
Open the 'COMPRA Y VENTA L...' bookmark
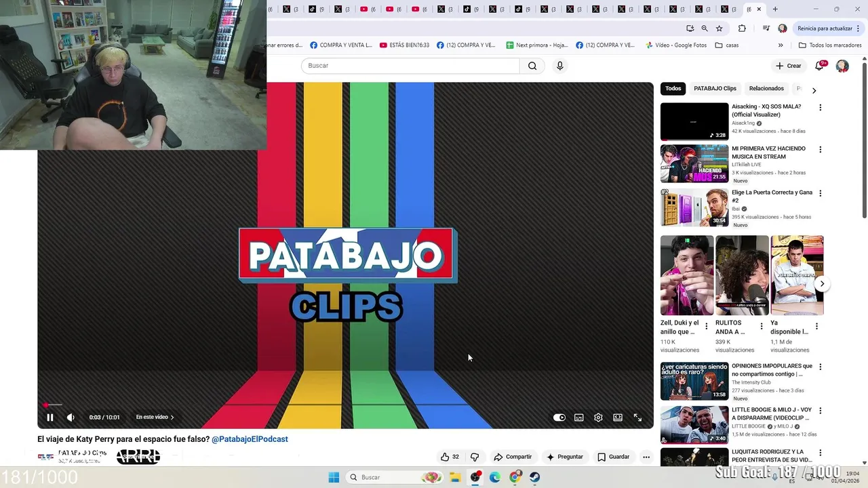pyautogui.click(x=341, y=45)
